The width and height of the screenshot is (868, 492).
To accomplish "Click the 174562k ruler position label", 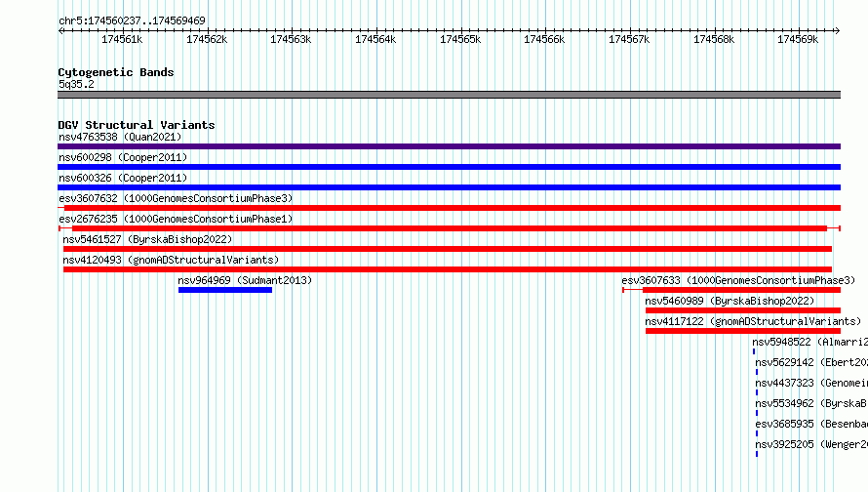I will pos(207,39).
